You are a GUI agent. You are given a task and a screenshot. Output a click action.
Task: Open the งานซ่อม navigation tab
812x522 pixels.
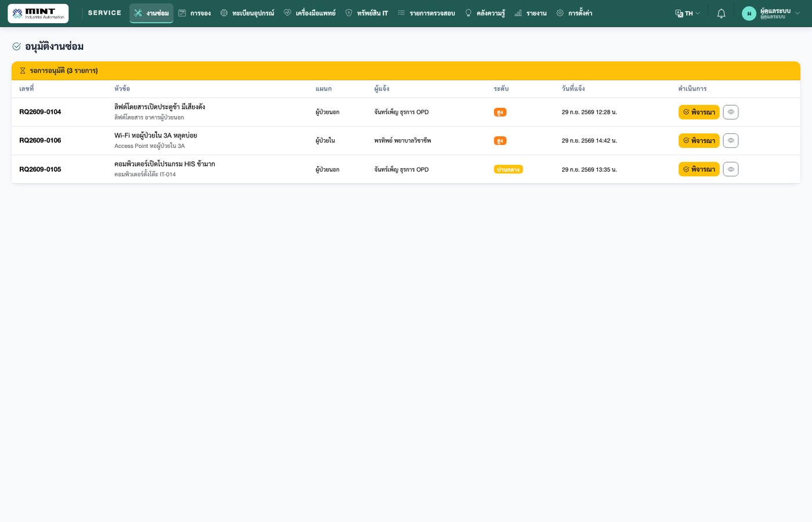point(151,13)
